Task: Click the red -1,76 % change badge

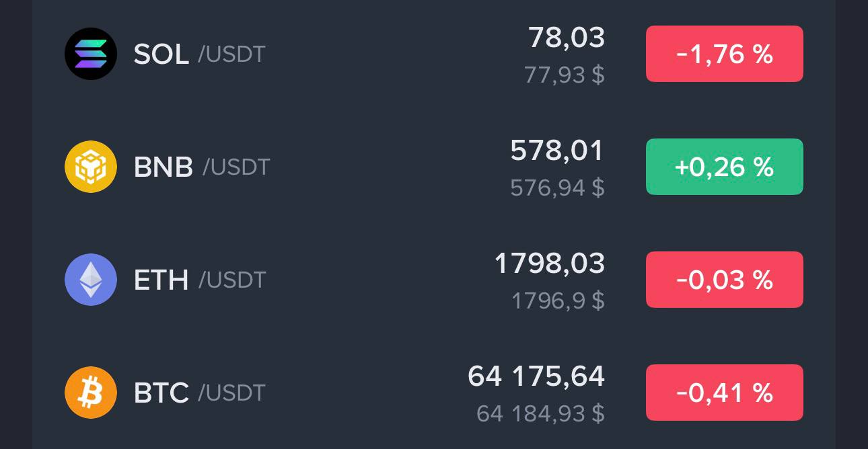Action: click(725, 54)
